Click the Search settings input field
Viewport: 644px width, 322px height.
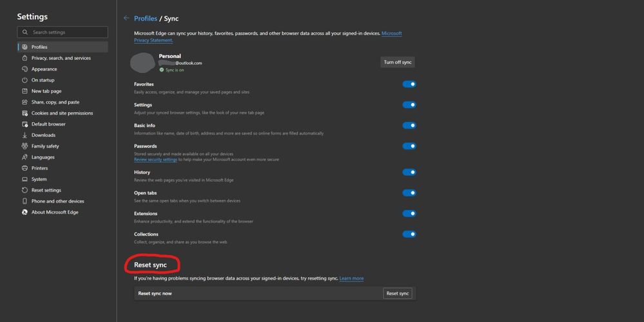63,32
